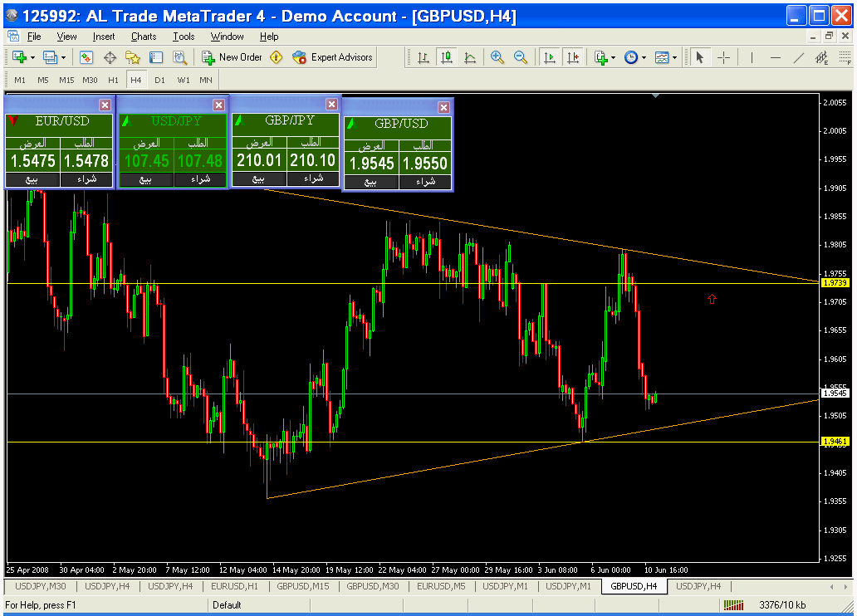Select the Horizontal Line drawing tool
The height and width of the screenshot is (616, 857).
pos(776,57)
